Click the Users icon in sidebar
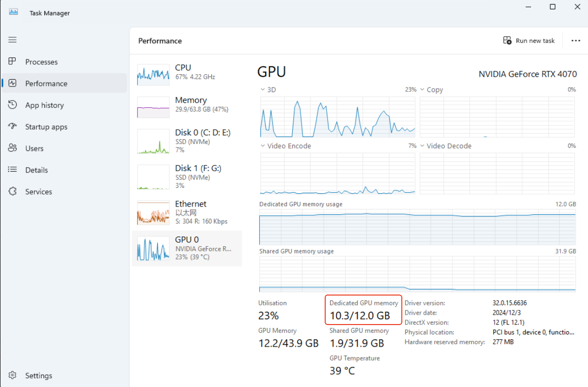Screen dimensions: 588x387 pos(12,148)
